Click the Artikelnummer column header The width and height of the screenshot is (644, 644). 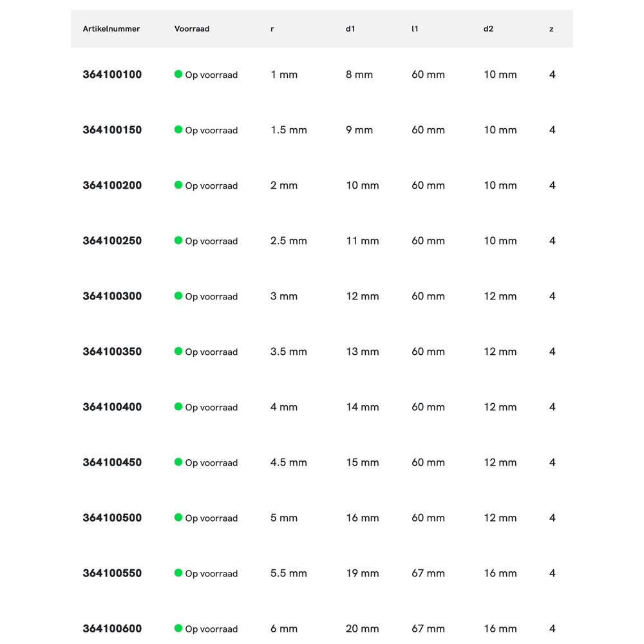click(x=111, y=29)
